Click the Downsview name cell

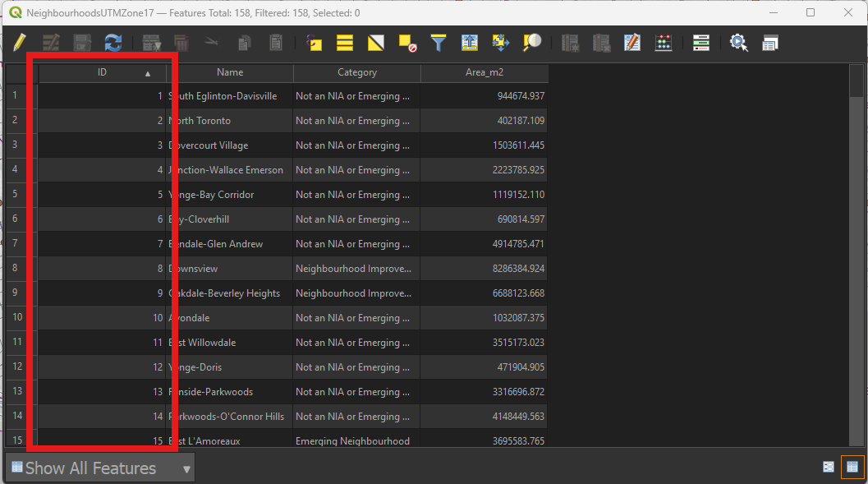click(x=230, y=269)
